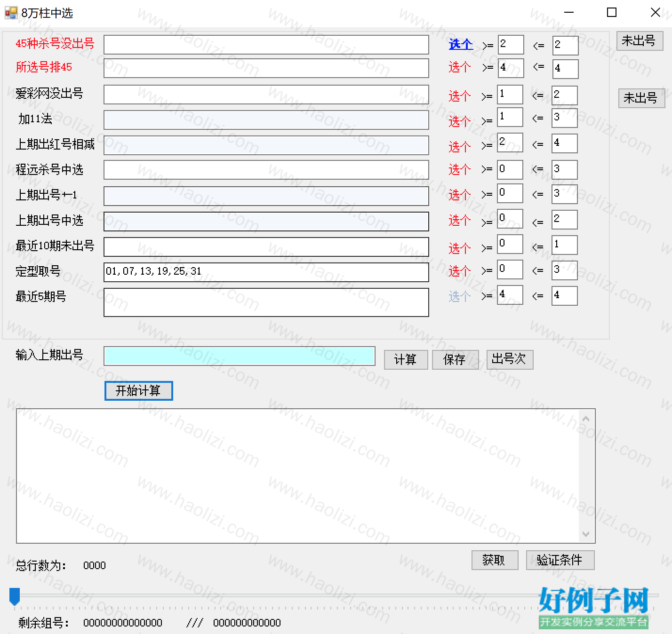Click the >= value box in 定型取号 row
This screenshot has height=634, width=672.
pyautogui.click(x=510, y=269)
